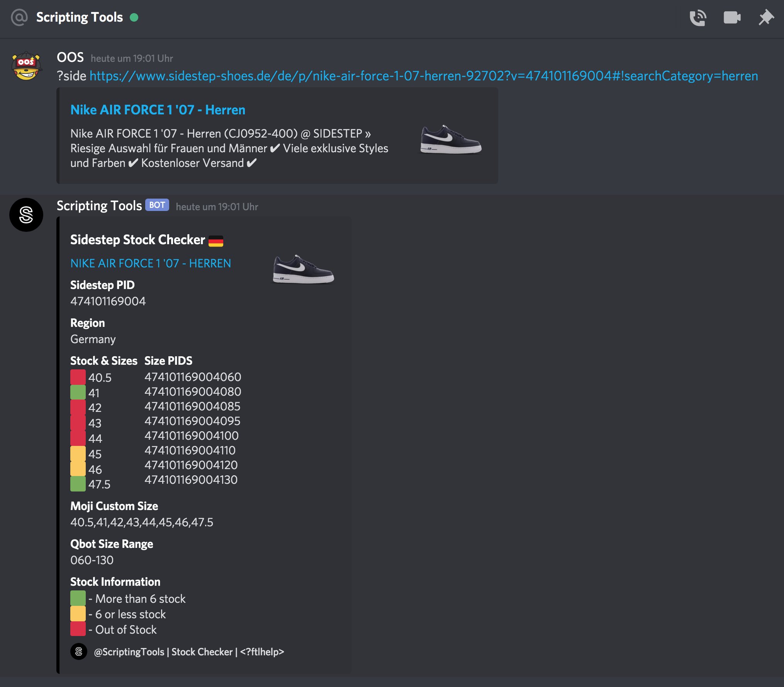The height and width of the screenshot is (687, 784).
Task: Click green square next to size 47.5
Action: coord(78,484)
